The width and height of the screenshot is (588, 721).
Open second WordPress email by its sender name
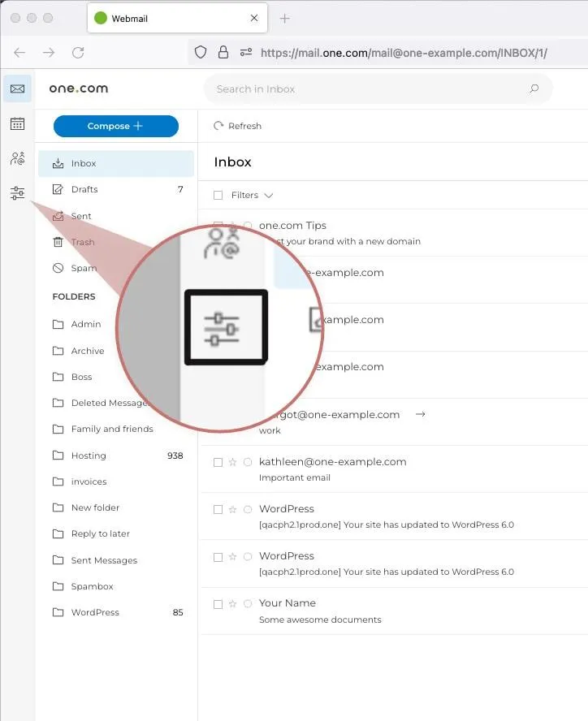pos(286,556)
